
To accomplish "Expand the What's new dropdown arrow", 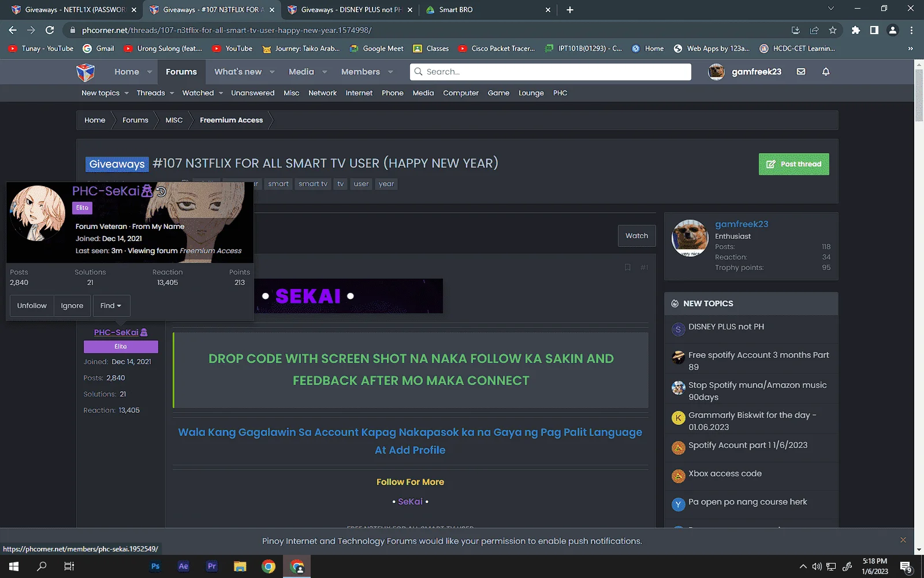I will coord(272,72).
